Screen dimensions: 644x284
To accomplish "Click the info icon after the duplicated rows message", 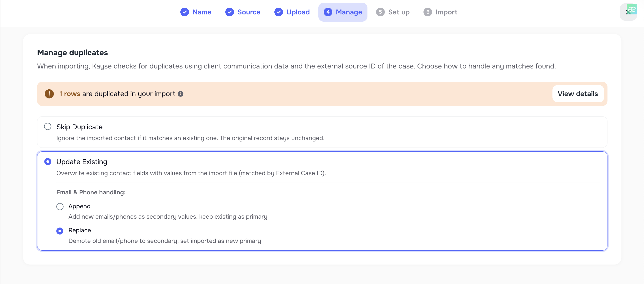I will coord(181,94).
